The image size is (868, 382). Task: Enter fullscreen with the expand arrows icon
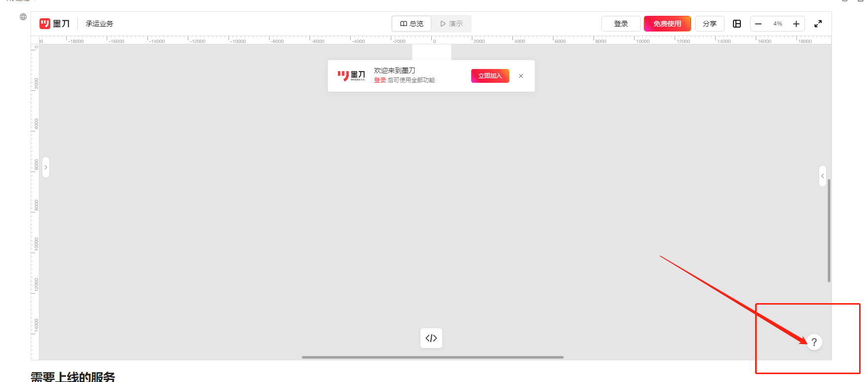pos(818,24)
